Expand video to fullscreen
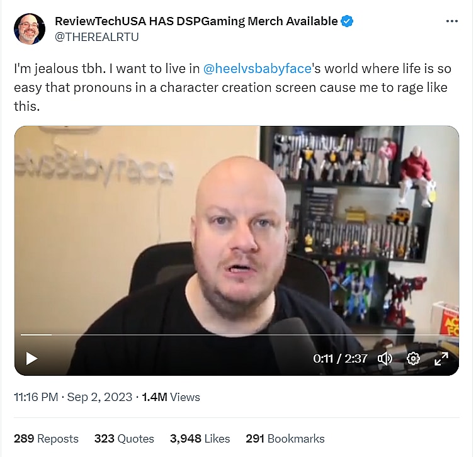The width and height of the screenshot is (476, 457). pos(441,359)
